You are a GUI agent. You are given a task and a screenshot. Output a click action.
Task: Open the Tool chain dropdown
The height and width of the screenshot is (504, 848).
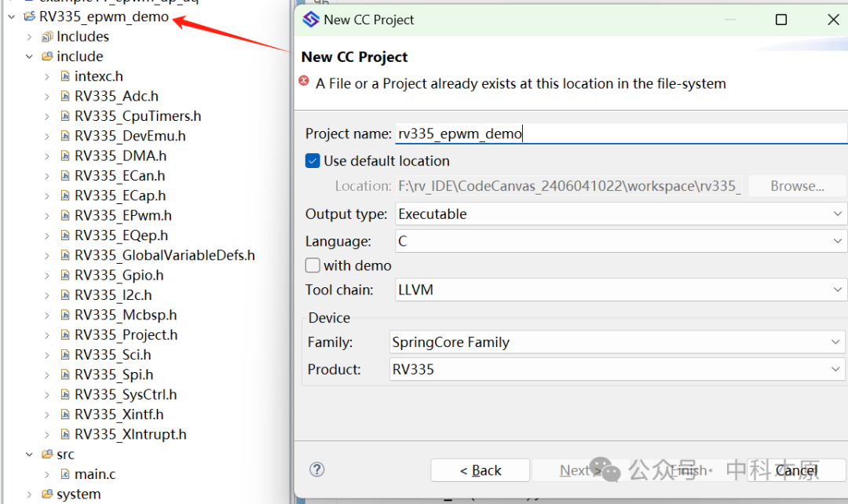(620, 290)
